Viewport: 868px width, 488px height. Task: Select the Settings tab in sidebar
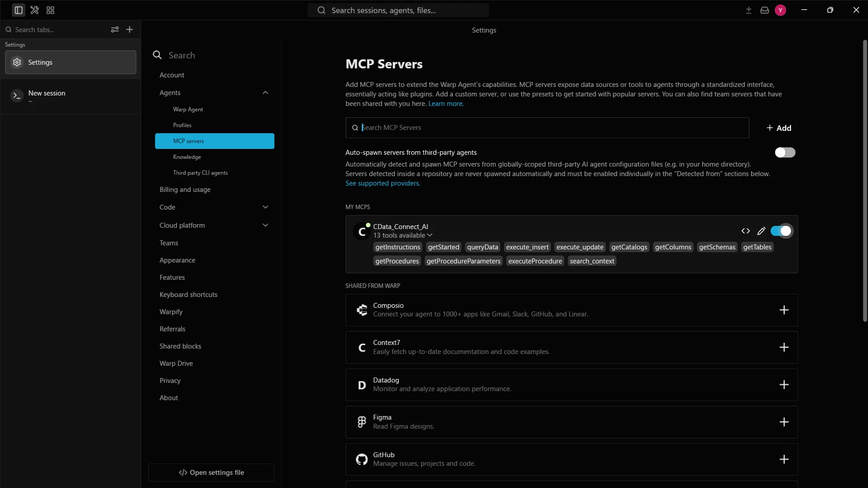click(70, 62)
